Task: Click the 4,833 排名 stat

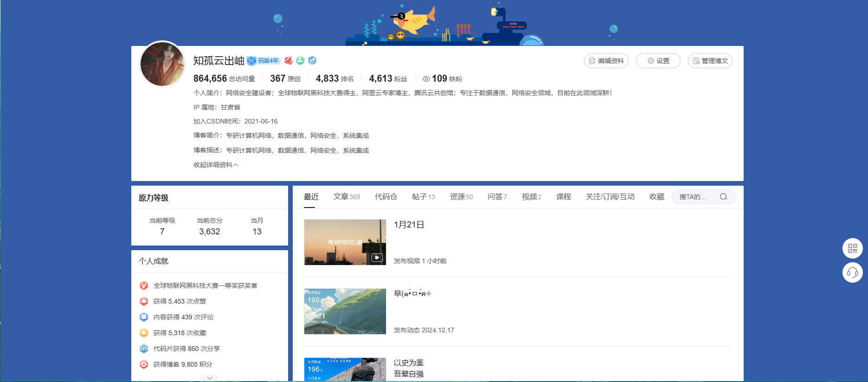Action: [334, 78]
